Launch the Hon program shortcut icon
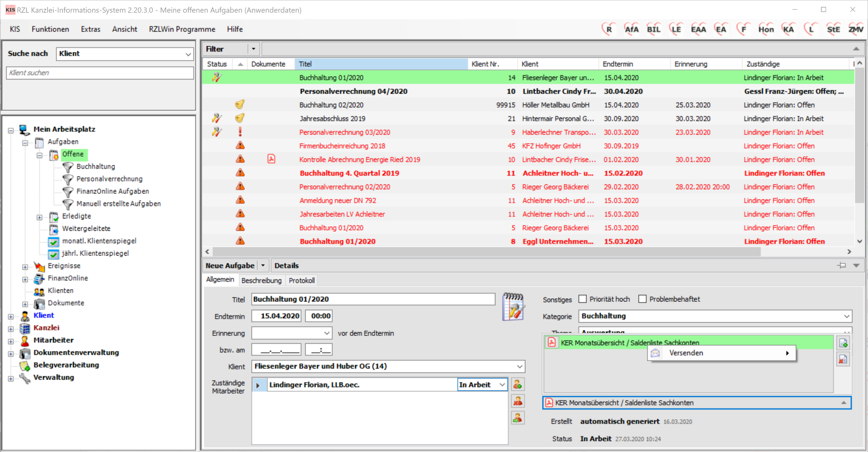The height and width of the screenshot is (452, 868). [x=766, y=29]
